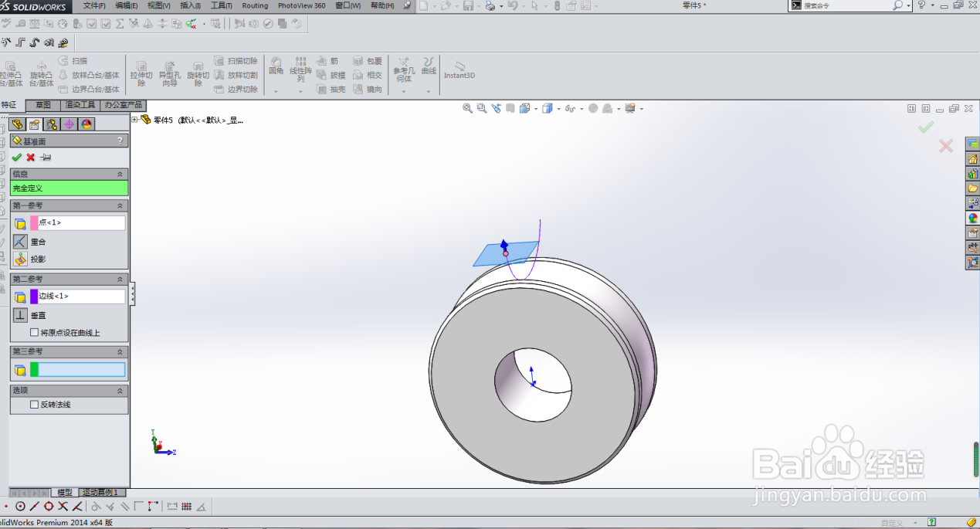Click the red X to cancel plane creation
980x529 pixels.
pos(29,157)
